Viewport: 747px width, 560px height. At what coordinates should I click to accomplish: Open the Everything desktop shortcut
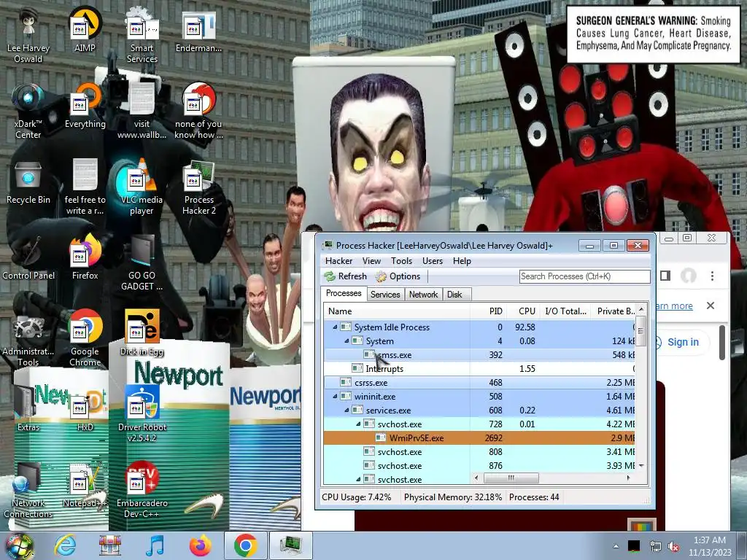click(85, 106)
